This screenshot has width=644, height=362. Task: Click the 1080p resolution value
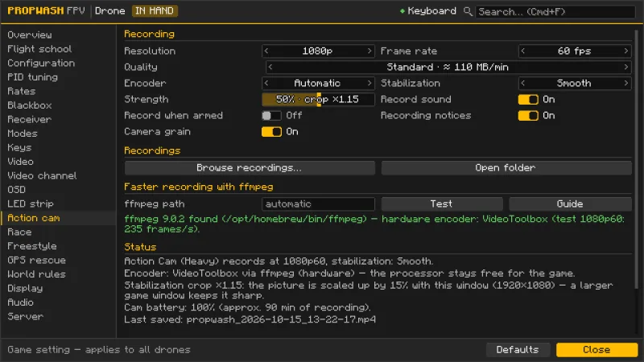point(317,51)
